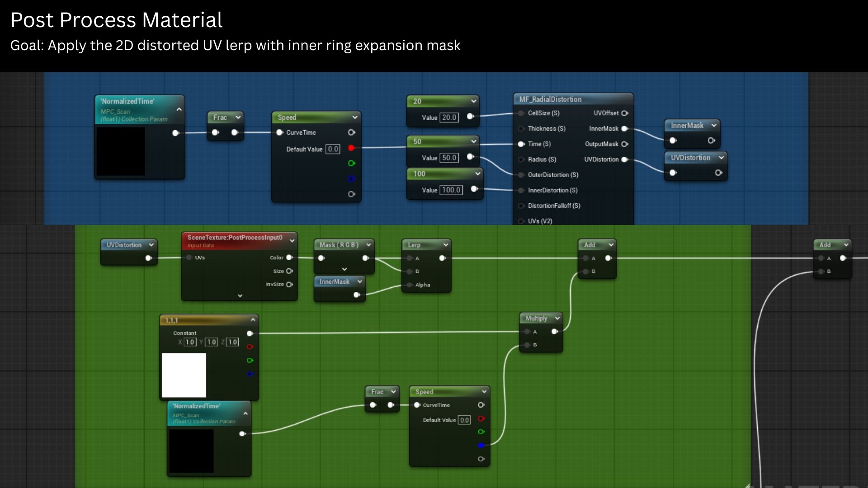Click output pin of 1,1,1 constant node

[x=250, y=333]
